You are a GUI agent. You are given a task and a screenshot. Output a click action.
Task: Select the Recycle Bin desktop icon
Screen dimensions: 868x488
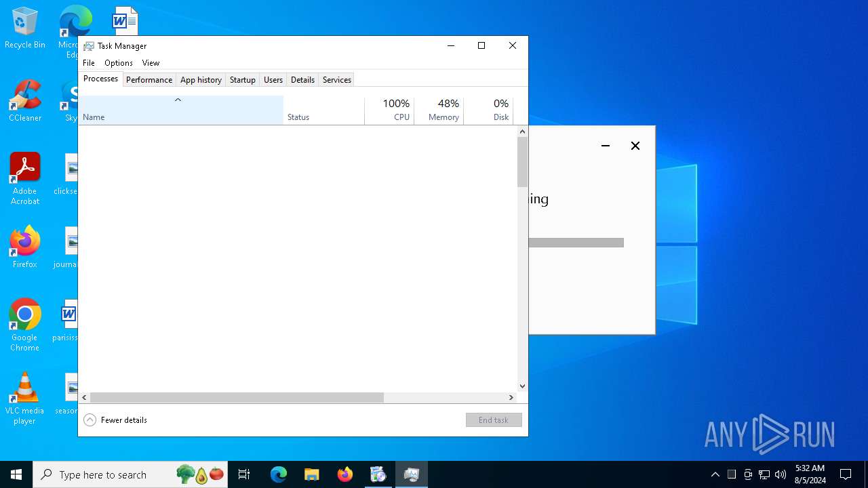(x=25, y=28)
